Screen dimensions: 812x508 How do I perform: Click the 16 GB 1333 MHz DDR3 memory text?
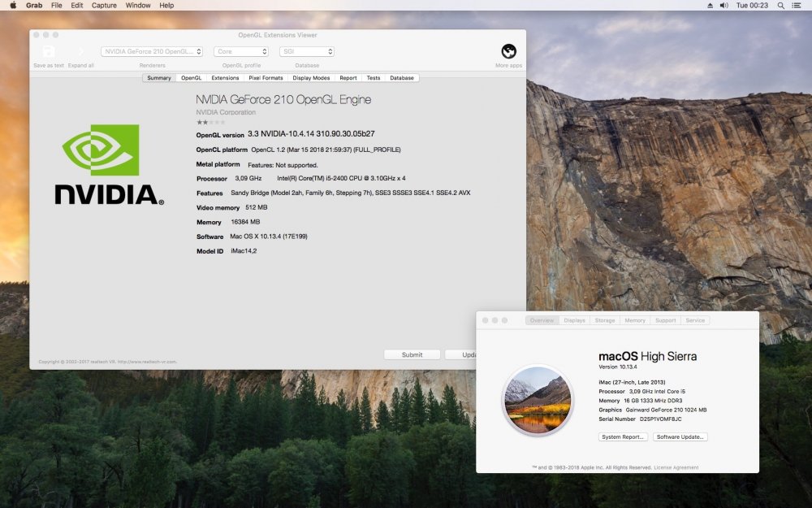pyautogui.click(x=653, y=401)
